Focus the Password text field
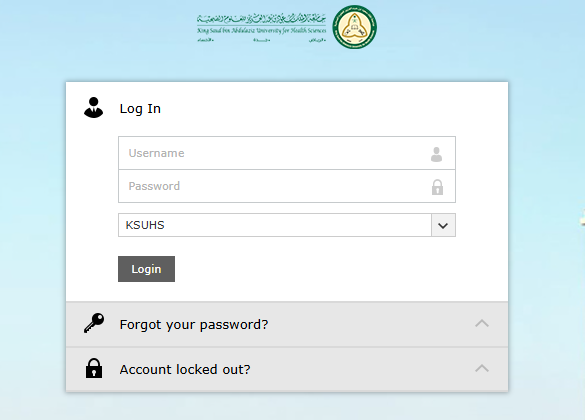Image resolution: width=585 pixels, height=420 pixels. 287,186
